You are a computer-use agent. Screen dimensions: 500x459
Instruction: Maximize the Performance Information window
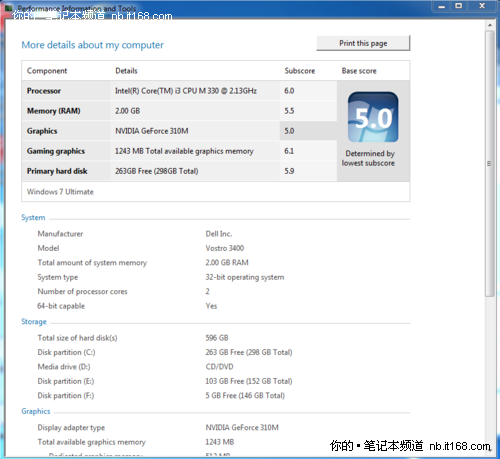[x=459, y=6]
